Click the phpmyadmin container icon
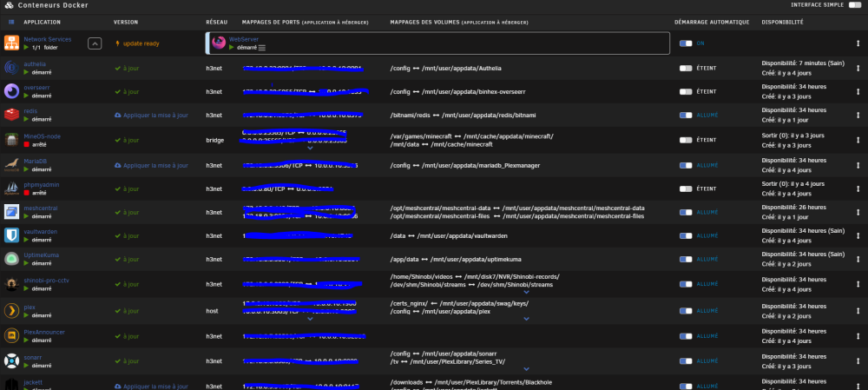Screen dimensions: 868x390 [x=11, y=188]
